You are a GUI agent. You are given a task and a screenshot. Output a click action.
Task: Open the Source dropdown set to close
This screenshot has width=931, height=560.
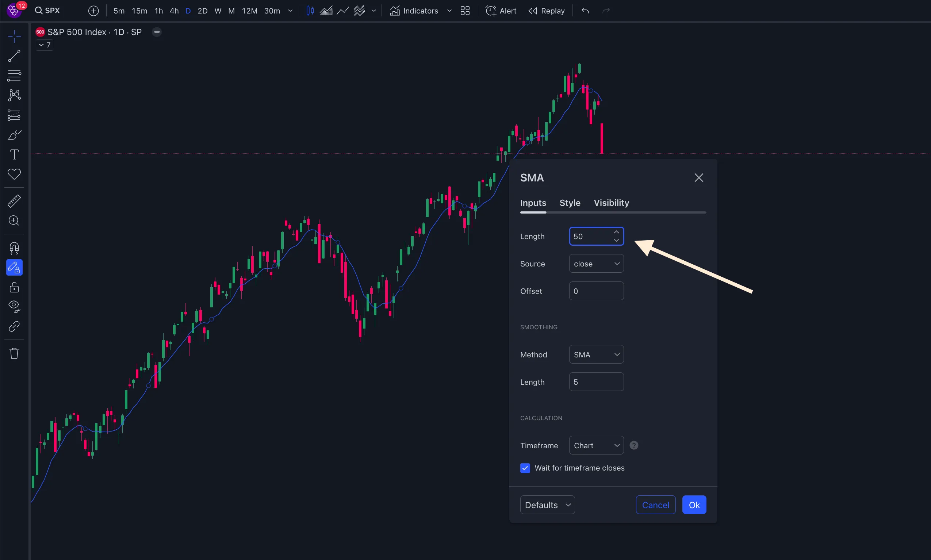(596, 264)
